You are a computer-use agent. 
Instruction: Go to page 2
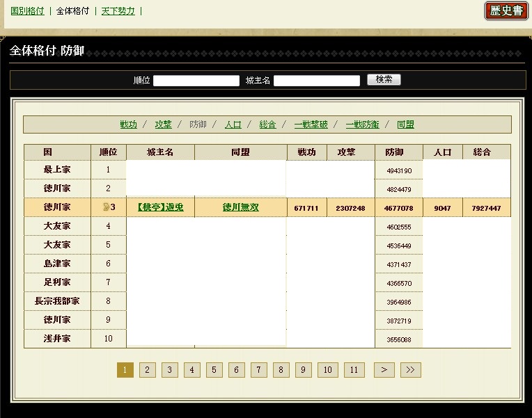[147, 370]
